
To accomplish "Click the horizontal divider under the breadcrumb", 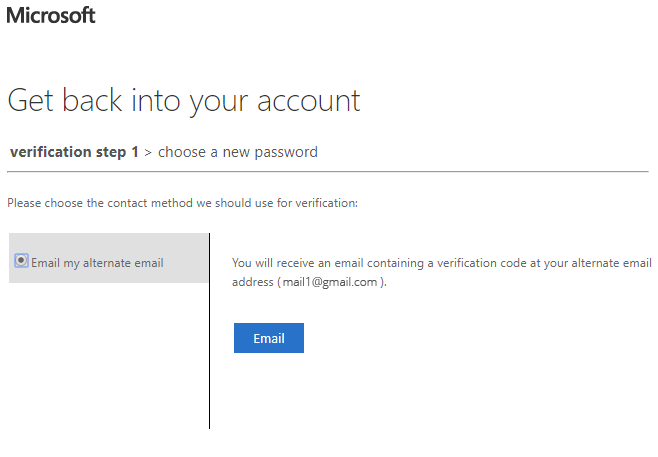I will click(x=328, y=171).
